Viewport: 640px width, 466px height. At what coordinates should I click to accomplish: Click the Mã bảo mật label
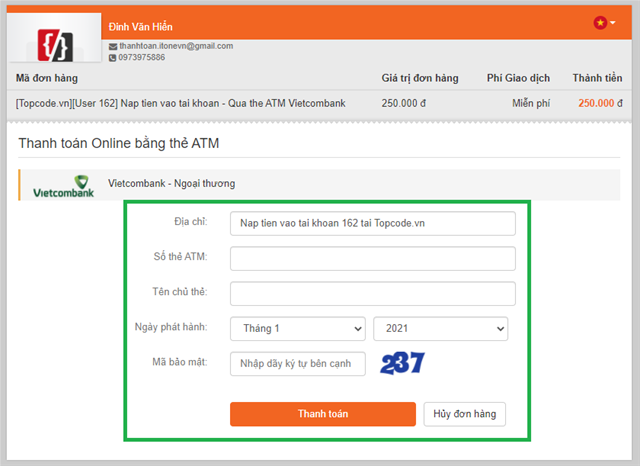180,362
